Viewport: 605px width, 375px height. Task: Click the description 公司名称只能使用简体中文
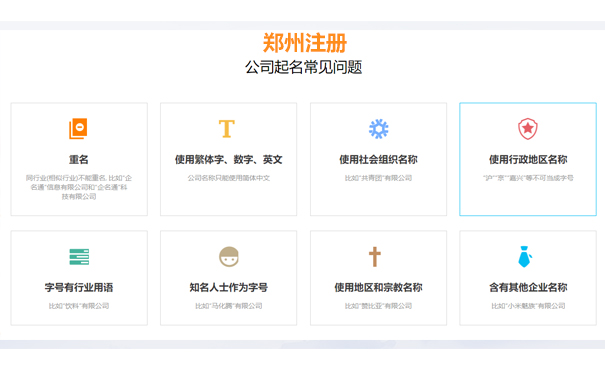click(x=229, y=178)
